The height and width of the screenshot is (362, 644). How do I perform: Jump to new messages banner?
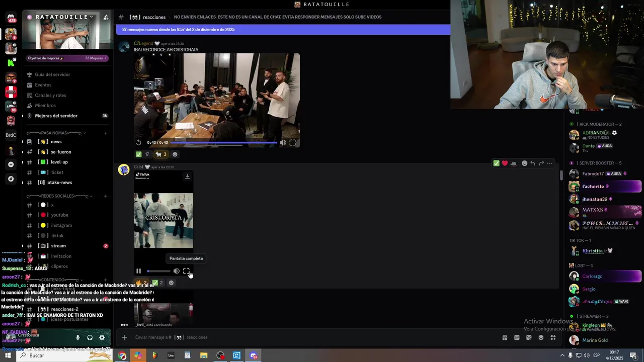click(283, 30)
